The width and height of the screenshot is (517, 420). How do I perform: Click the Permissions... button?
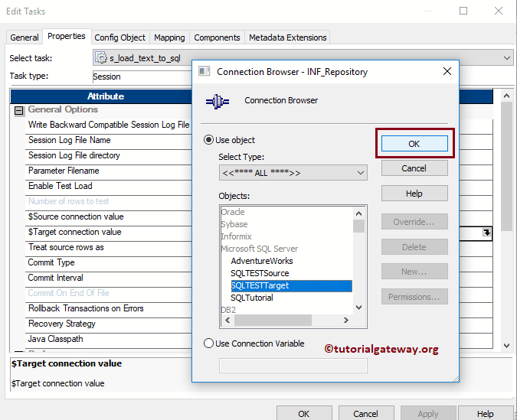[x=414, y=297]
